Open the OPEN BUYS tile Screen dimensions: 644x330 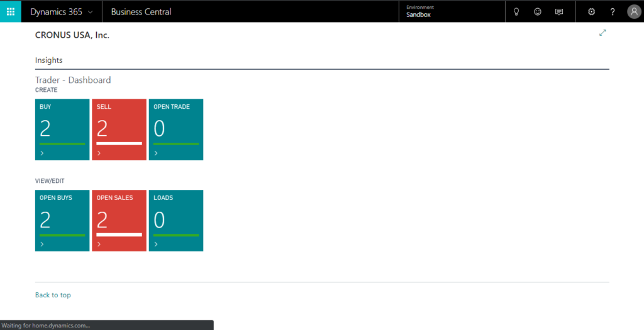[62, 221]
